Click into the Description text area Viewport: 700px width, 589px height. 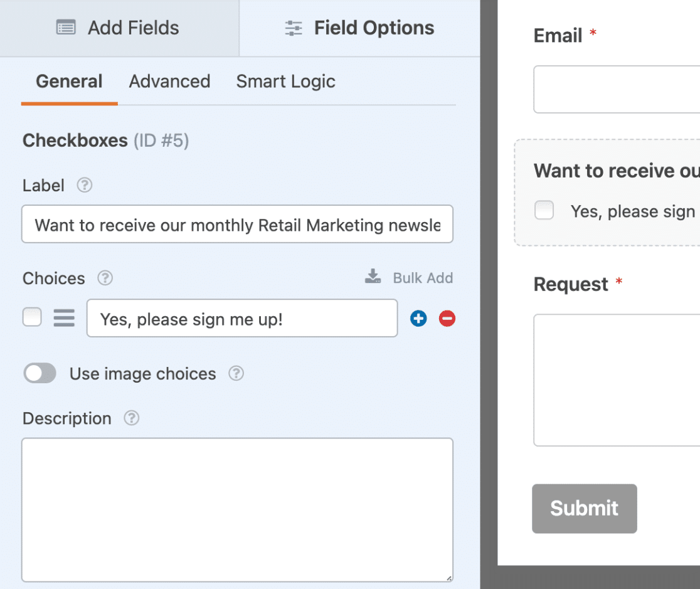(237, 509)
